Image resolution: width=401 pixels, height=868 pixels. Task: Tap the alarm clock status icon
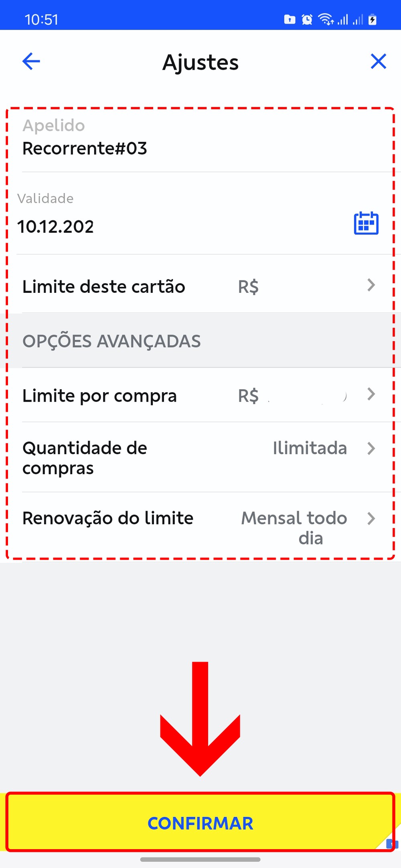pyautogui.click(x=307, y=19)
